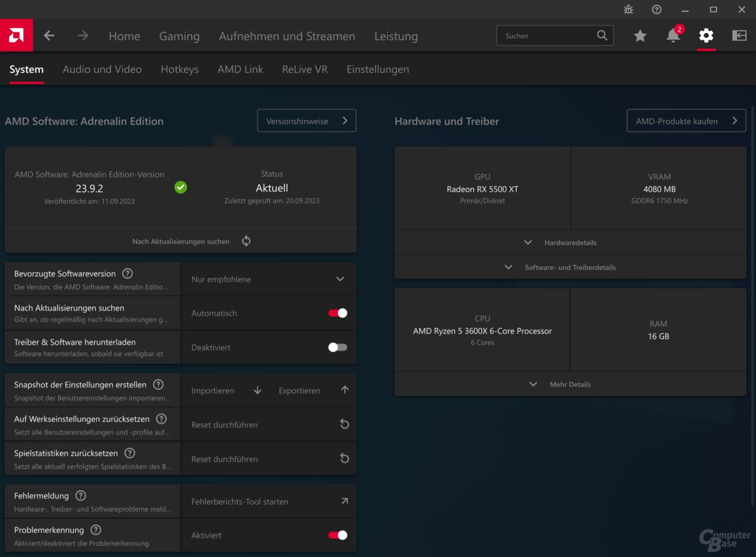Click help icon next to Spielstatistiken zurücksetzen
756x557 pixels.
coord(130,453)
